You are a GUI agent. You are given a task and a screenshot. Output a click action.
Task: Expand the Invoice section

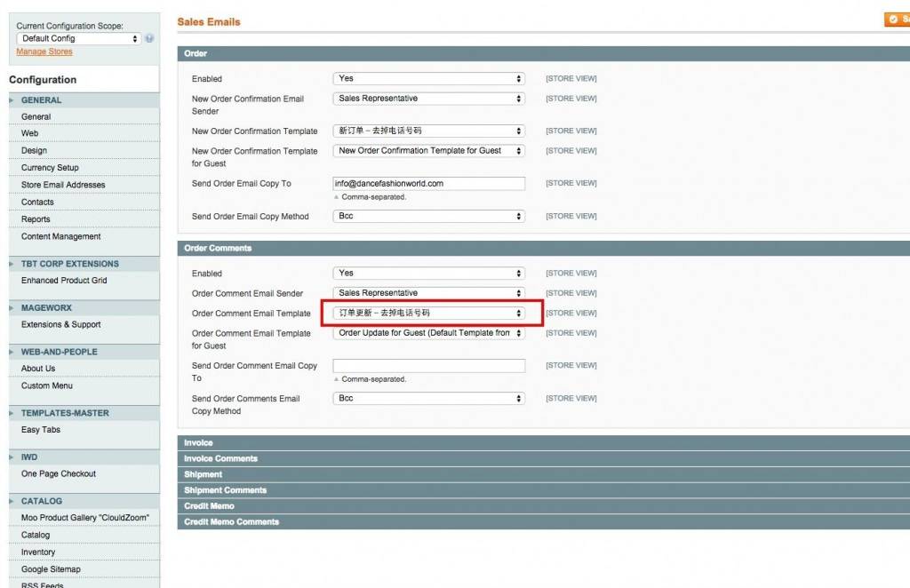click(198, 442)
